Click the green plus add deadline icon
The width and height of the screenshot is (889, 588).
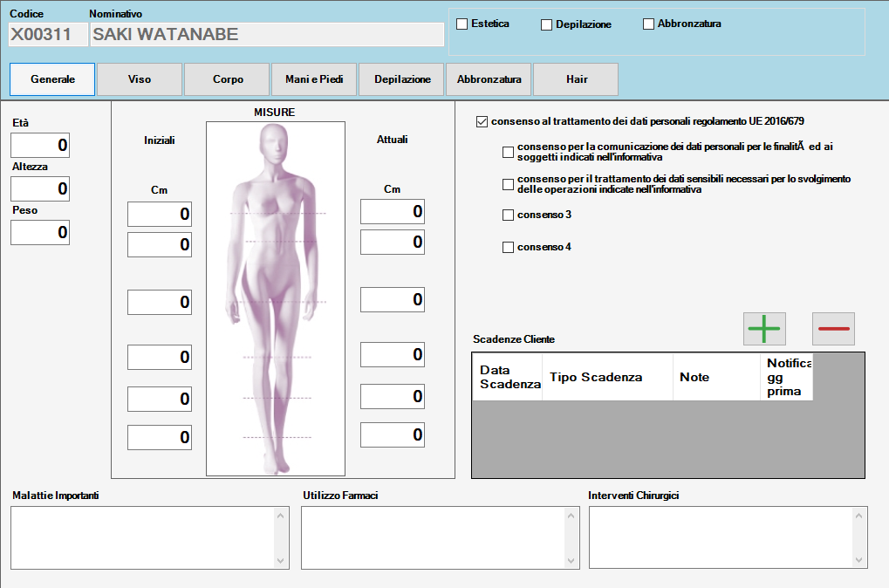(x=764, y=329)
